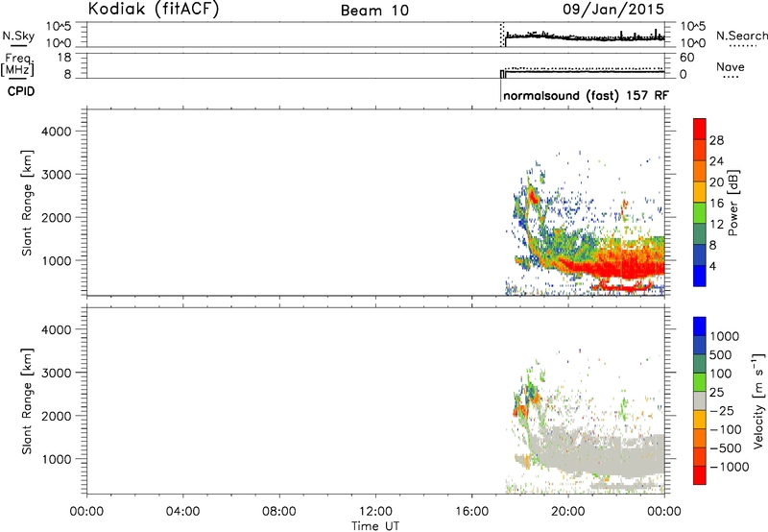Screen dimensions: 768x532
Task: Click the 'N.Sky' legend label
Action: (x=18, y=36)
